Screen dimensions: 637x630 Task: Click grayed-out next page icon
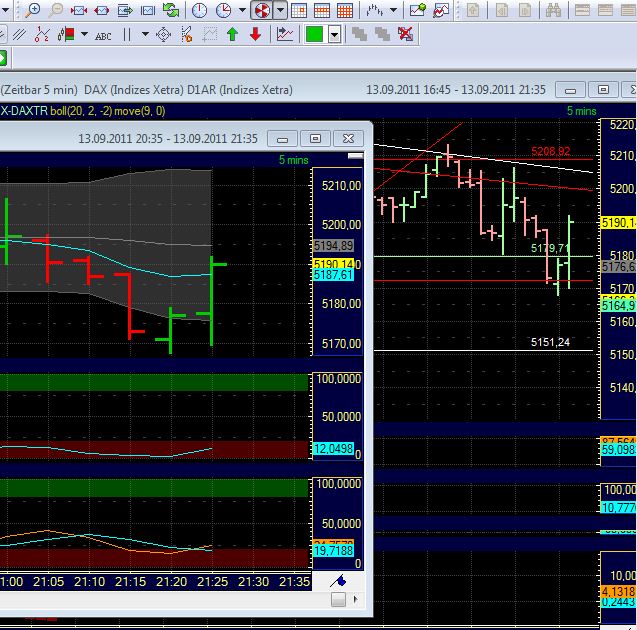point(525,10)
